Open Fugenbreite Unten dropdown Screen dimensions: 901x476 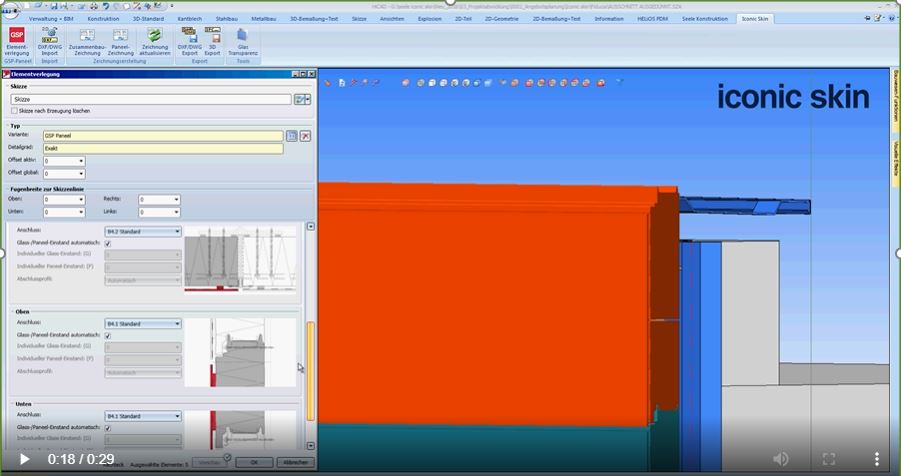click(81, 212)
